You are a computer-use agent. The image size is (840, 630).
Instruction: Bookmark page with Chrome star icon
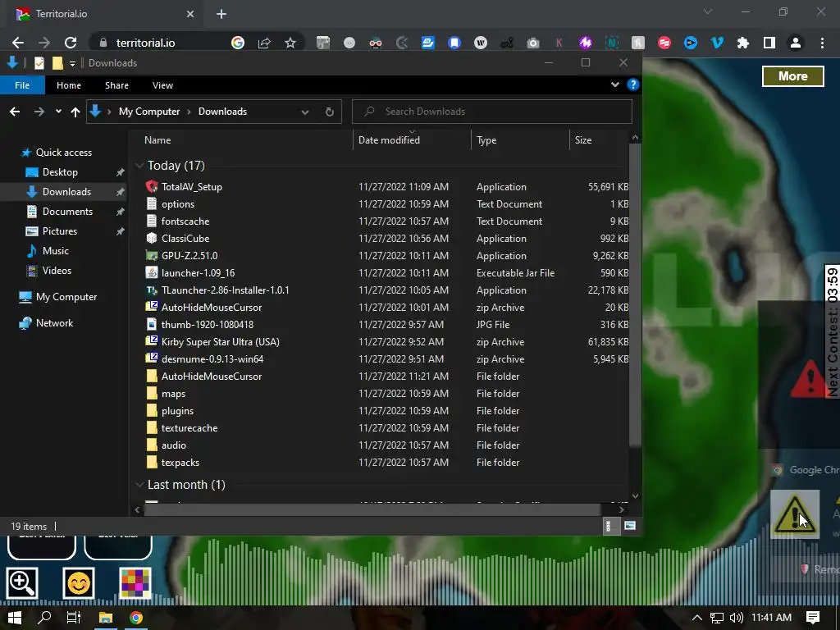(290, 43)
